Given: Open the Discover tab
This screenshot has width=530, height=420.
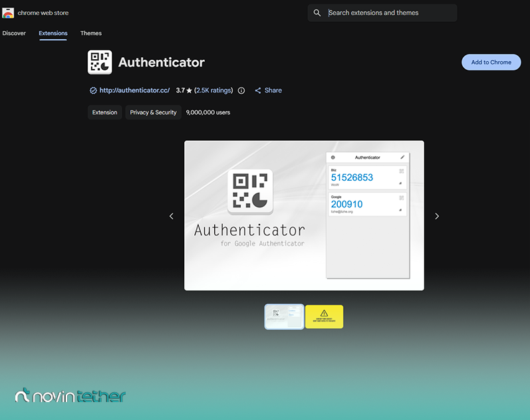Looking at the screenshot, I should [14, 33].
